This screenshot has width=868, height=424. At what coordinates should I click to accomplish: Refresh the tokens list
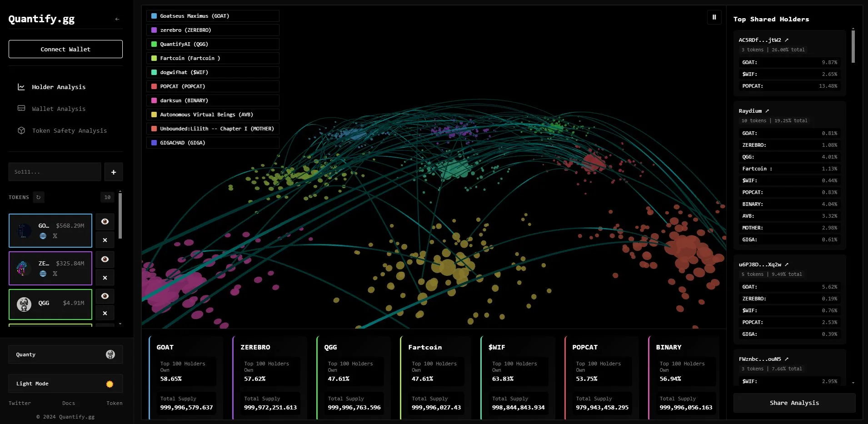[39, 197]
